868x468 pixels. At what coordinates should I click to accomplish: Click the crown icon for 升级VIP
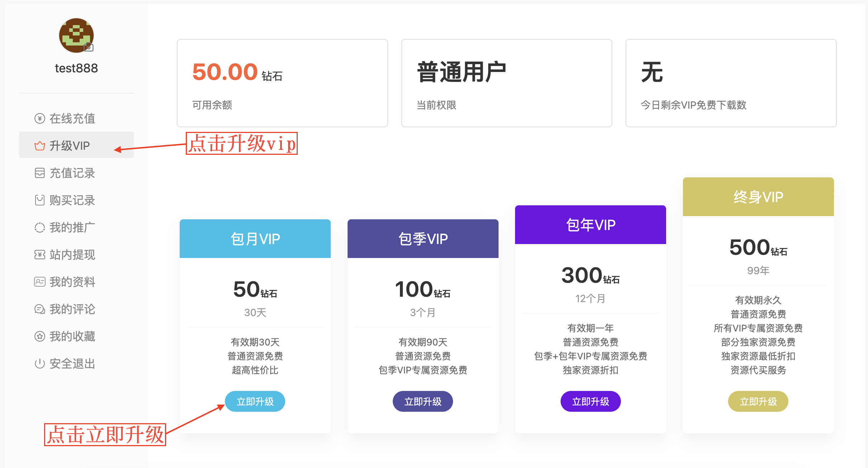pyautogui.click(x=39, y=146)
